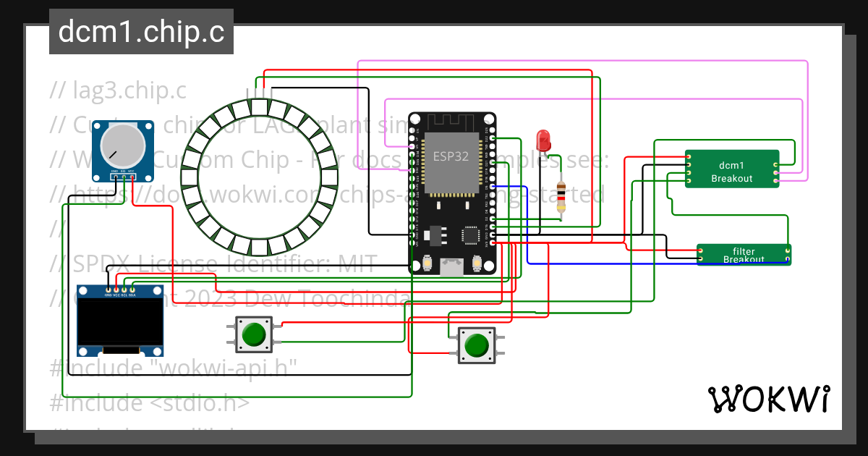
Task: Select the filter Breakout board
Action: [744, 254]
